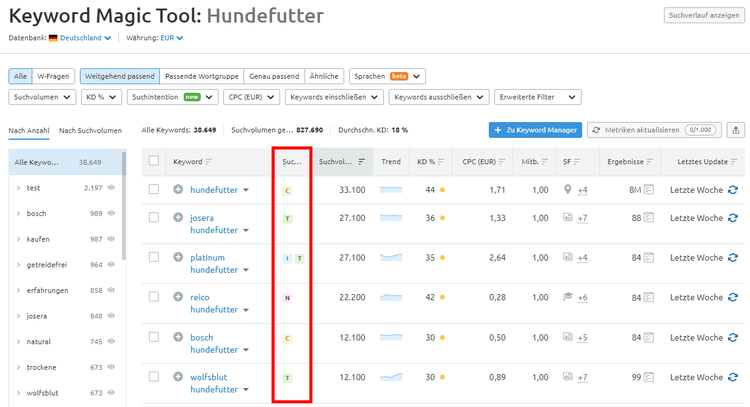Screen dimensions: 750x407
Task: Check the wolfsblut hundefutter row checkbox
Action: [x=154, y=376]
